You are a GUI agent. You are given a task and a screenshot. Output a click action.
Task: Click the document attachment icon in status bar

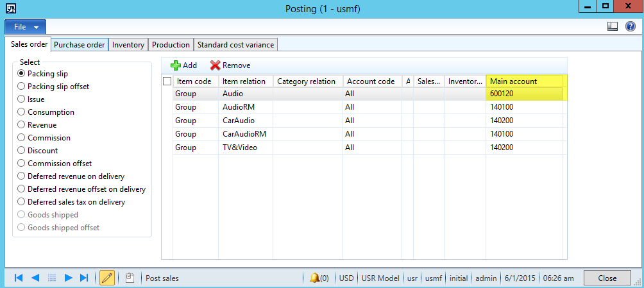click(x=130, y=278)
